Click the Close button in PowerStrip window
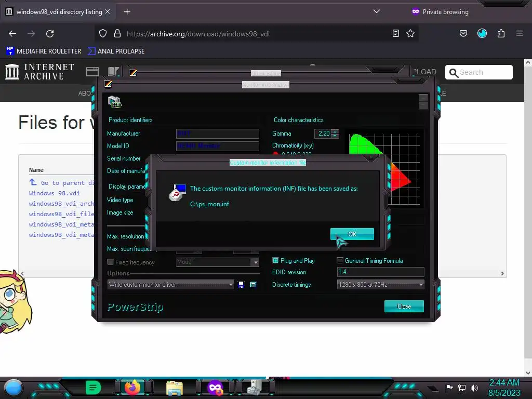This screenshot has height=399, width=532. (x=404, y=306)
